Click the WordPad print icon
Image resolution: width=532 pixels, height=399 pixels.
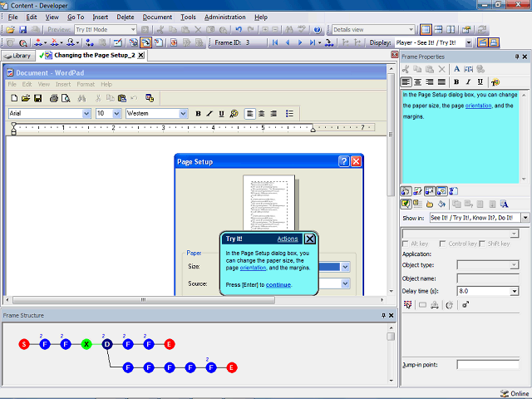coord(54,98)
